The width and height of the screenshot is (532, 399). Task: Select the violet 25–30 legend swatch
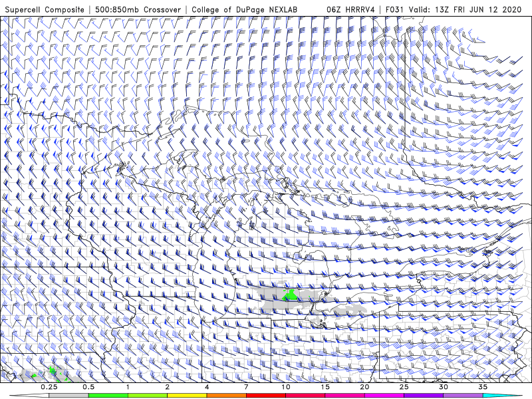(x=424, y=396)
